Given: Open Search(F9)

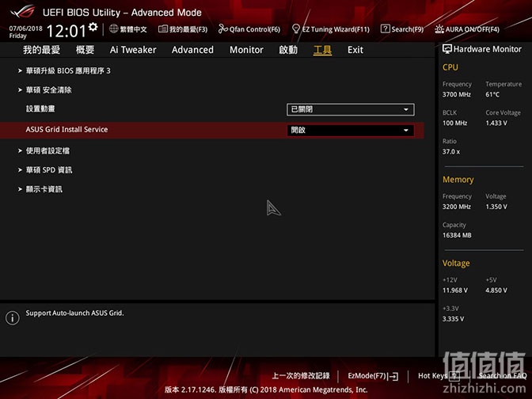Looking at the screenshot, I should click(x=408, y=29).
